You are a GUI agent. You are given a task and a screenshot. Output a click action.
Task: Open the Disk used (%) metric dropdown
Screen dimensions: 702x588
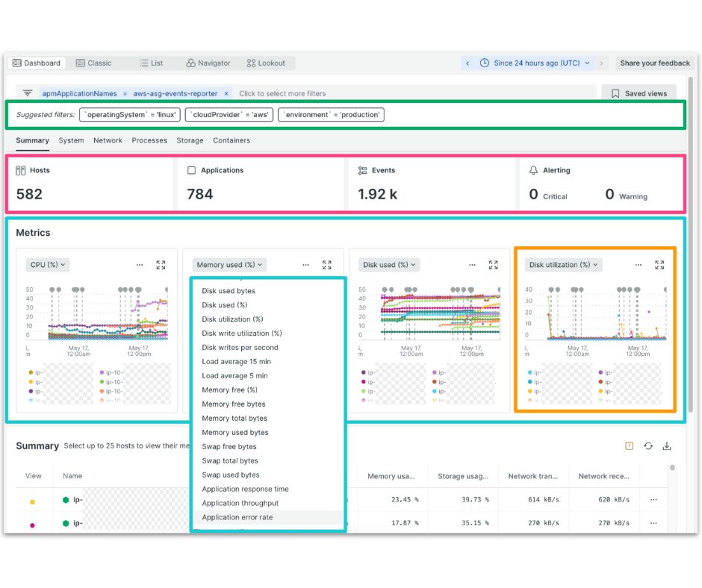pyautogui.click(x=389, y=265)
